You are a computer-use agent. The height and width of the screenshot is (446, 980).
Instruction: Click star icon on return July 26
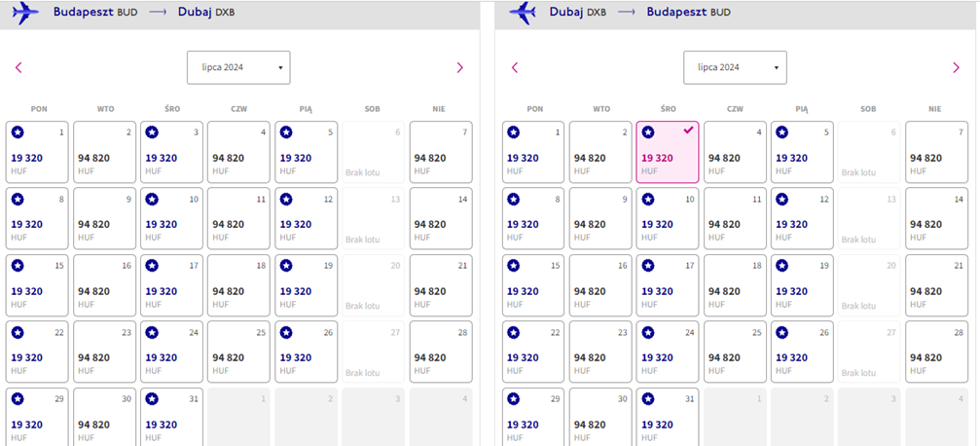[782, 333]
